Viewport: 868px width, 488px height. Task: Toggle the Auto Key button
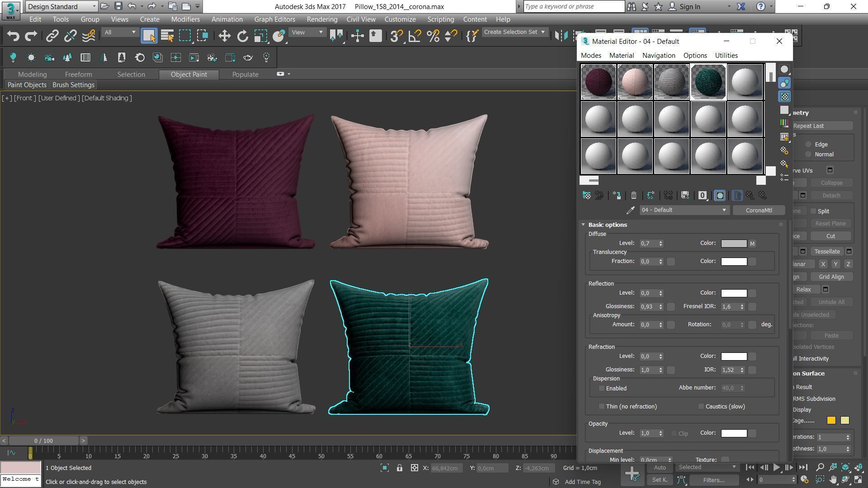click(x=660, y=468)
